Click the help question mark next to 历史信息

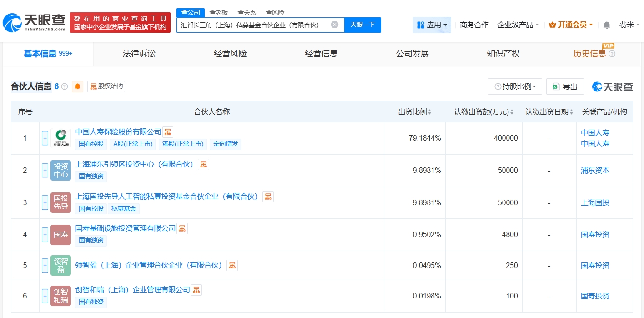click(612, 54)
